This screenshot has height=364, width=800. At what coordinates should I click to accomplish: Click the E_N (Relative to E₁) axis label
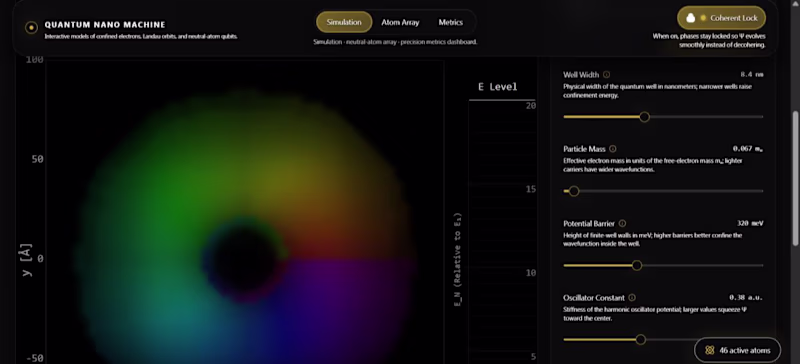pyautogui.click(x=458, y=259)
